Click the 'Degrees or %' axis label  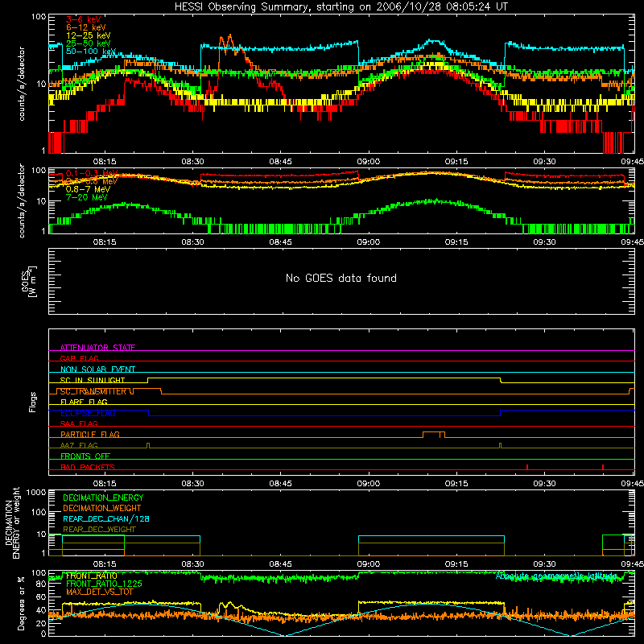pyautogui.click(x=21, y=603)
